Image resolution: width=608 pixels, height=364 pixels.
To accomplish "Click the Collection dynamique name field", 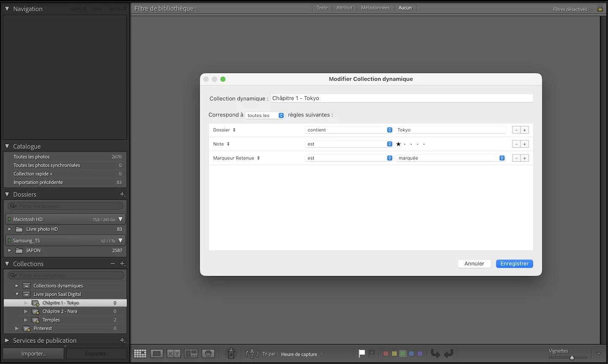I will pos(402,98).
